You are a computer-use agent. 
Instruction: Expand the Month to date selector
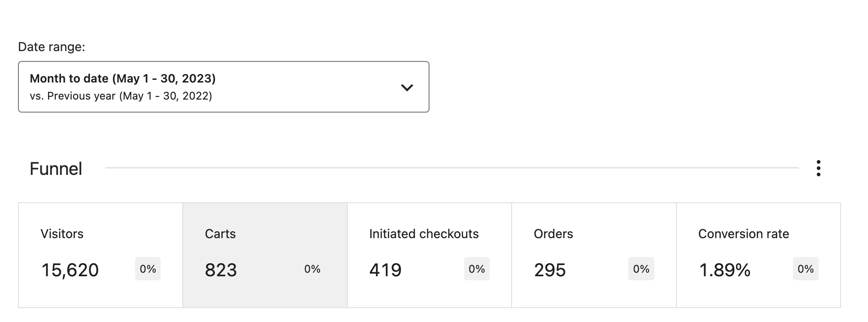pyautogui.click(x=224, y=87)
